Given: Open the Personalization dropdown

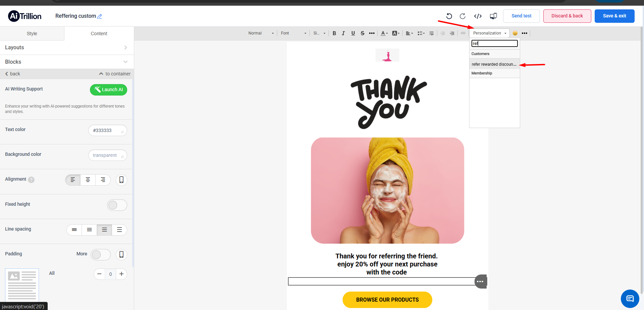Looking at the screenshot, I should (489, 33).
